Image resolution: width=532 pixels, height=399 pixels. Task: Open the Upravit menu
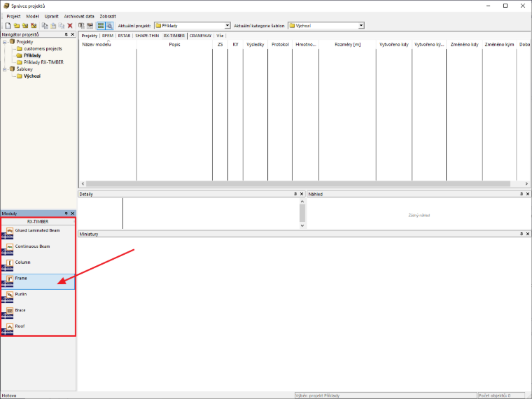pyautogui.click(x=52, y=16)
